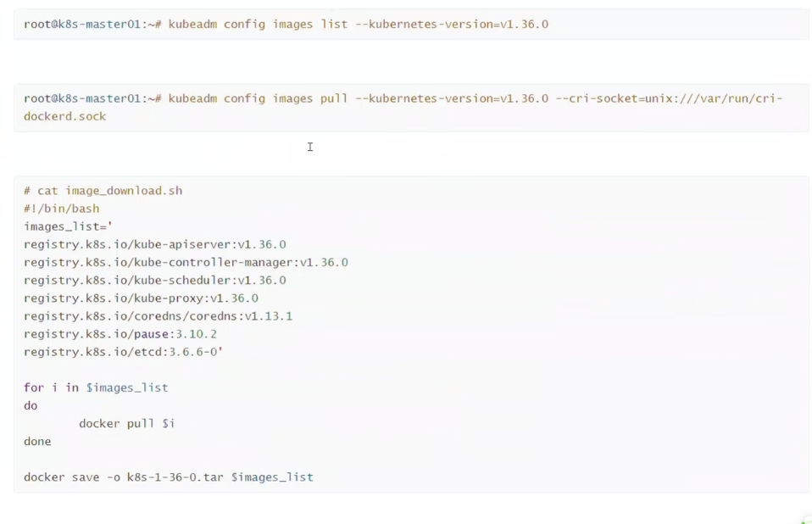The image size is (812, 524).
Task: Click the kube-proxy:v1.36.0 image line
Action: click(141, 298)
